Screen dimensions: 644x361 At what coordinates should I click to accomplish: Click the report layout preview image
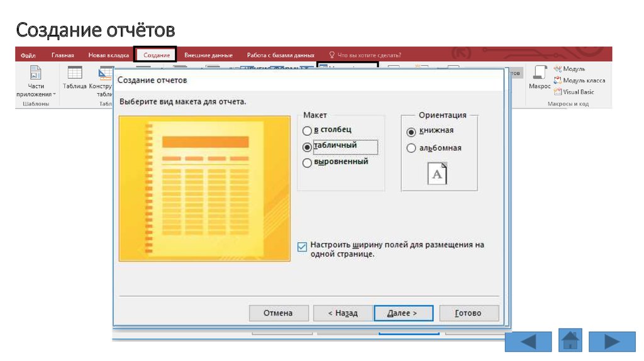[204, 189]
